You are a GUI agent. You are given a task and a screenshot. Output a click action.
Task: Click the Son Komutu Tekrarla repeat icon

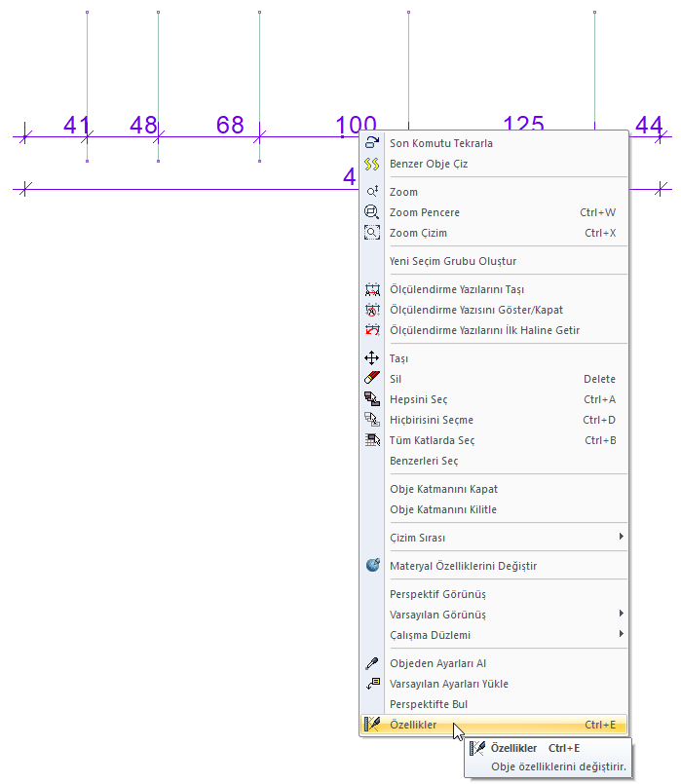tap(372, 142)
